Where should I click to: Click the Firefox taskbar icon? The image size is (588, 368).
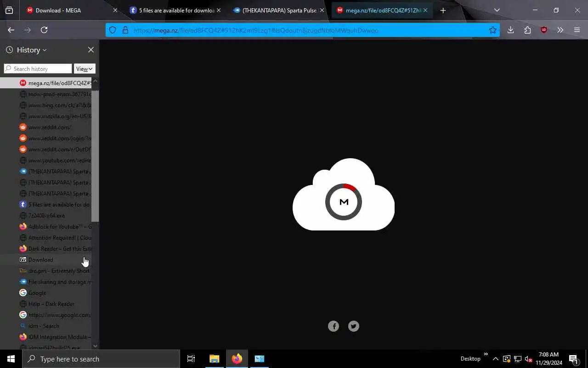[237, 359]
